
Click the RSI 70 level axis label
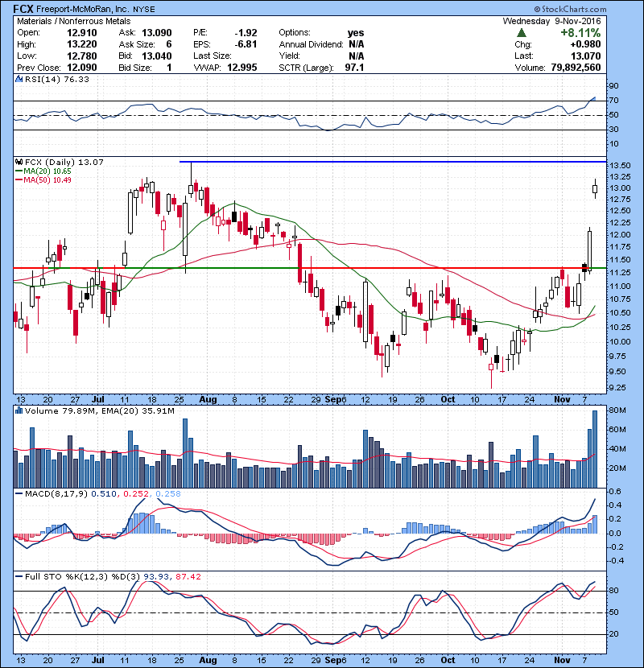[614, 101]
